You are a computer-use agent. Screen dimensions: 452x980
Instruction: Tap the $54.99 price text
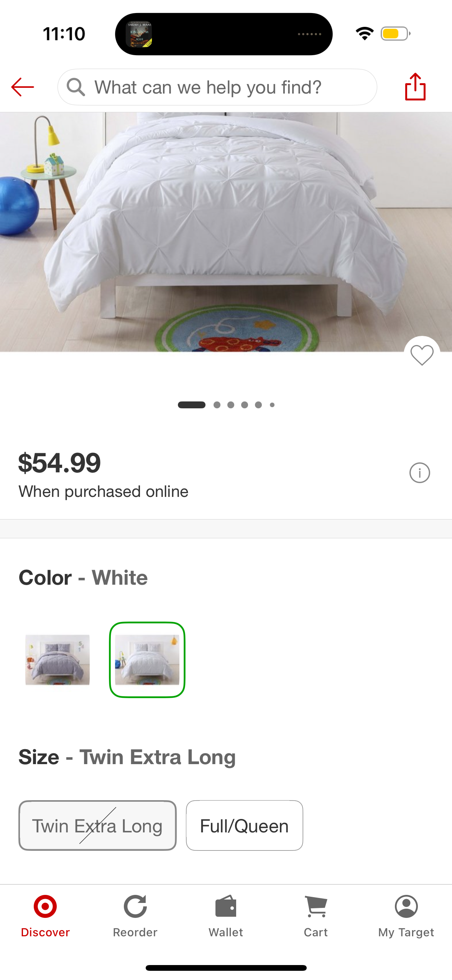pos(59,463)
